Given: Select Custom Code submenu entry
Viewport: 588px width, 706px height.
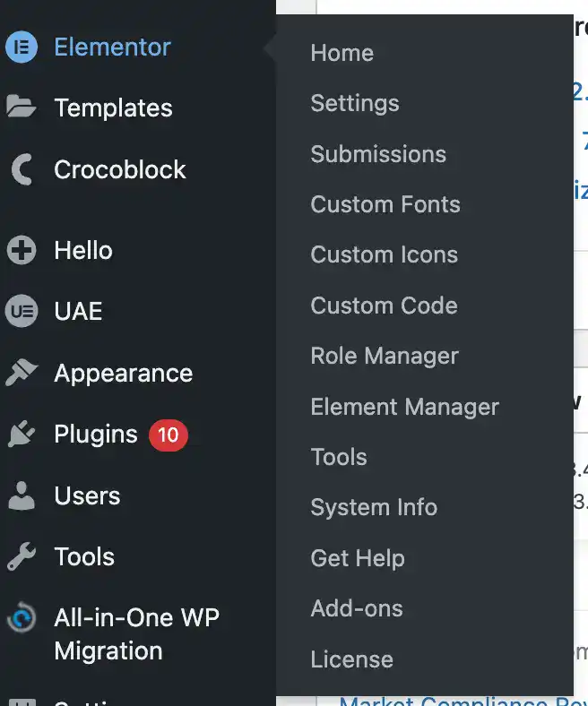Looking at the screenshot, I should (x=384, y=306).
